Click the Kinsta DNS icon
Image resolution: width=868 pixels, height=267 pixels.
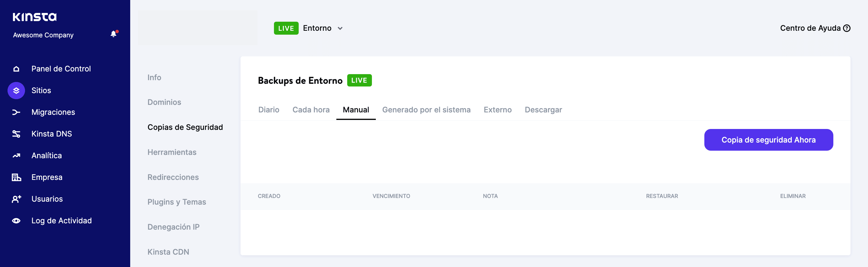[x=16, y=134]
